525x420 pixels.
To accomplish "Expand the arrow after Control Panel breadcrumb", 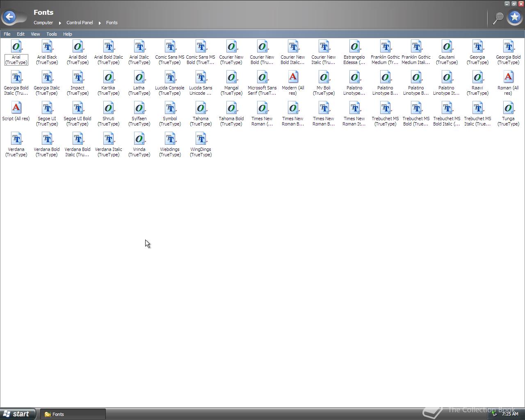I will coord(100,23).
